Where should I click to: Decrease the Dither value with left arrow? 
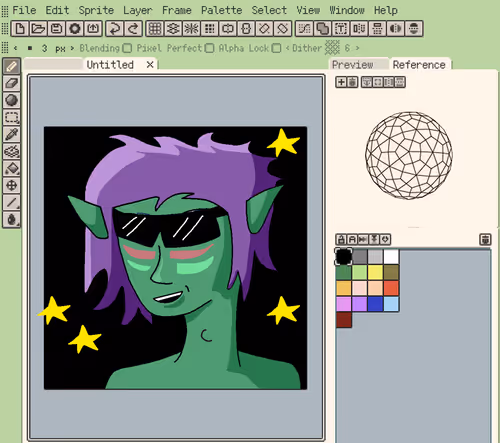point(287,48)
